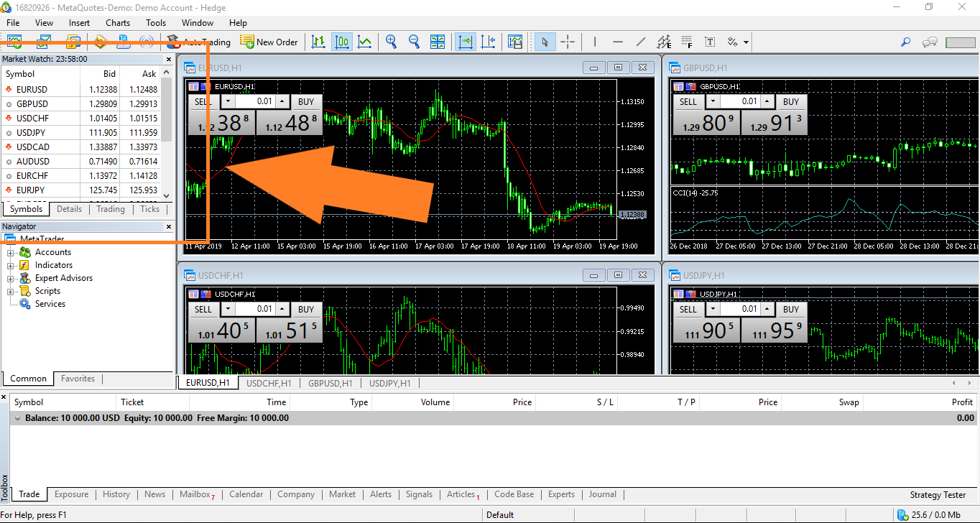Viewport: 980px width, 523px height.
Task: Toggle the Auto Trading button
Action: 198,42
